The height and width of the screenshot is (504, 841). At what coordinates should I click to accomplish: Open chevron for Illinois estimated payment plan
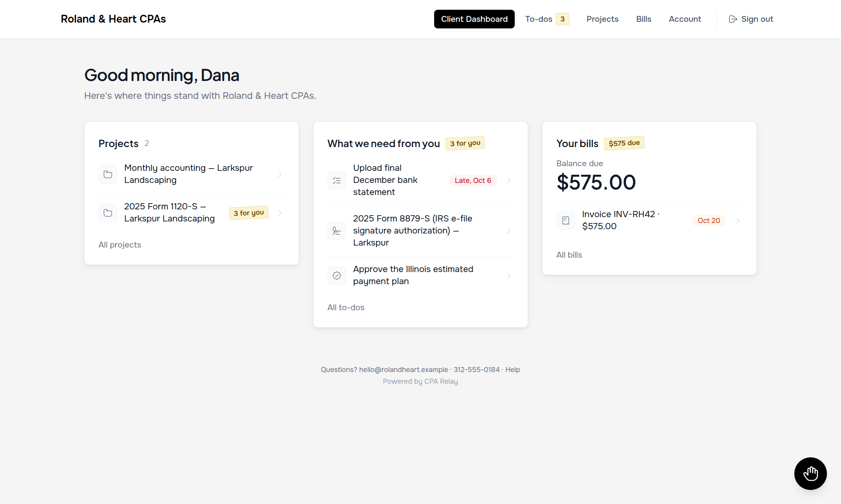509,276
